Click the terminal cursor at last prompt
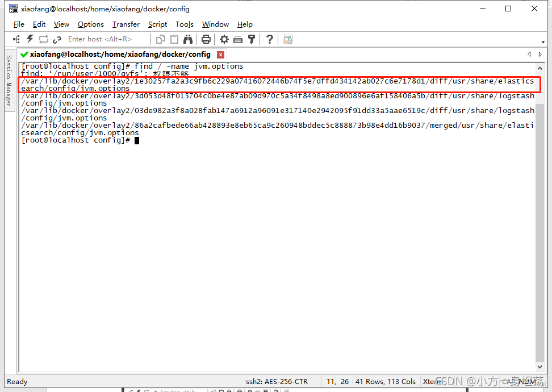The height and width of the screenshot is (392, 552). click(137, 140)
